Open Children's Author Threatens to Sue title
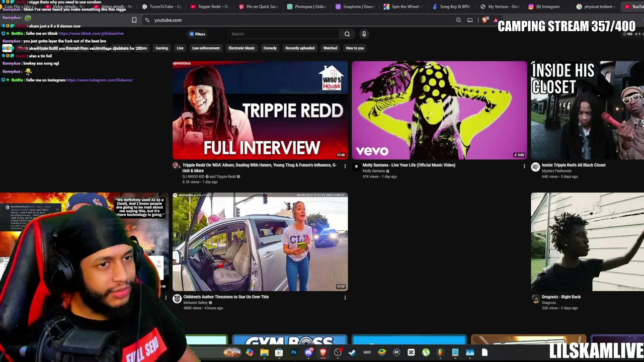Viewport: 644px width, 362px height. [x=226, y=297]
